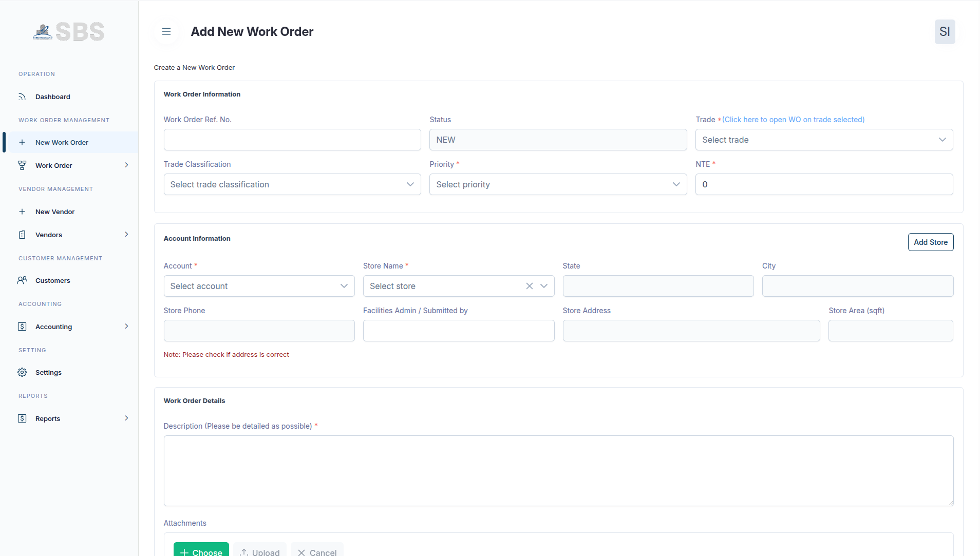Click the plus icon beside New Work Order
The width and height of the screenshot is (980, 556).
pos(22,142)
